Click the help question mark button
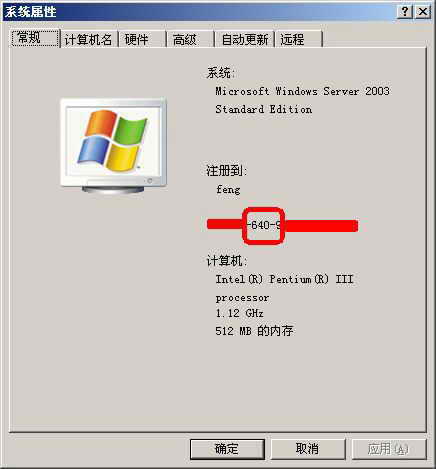The height and width of the screenshot is (469, 436). [x=405, y=12]
